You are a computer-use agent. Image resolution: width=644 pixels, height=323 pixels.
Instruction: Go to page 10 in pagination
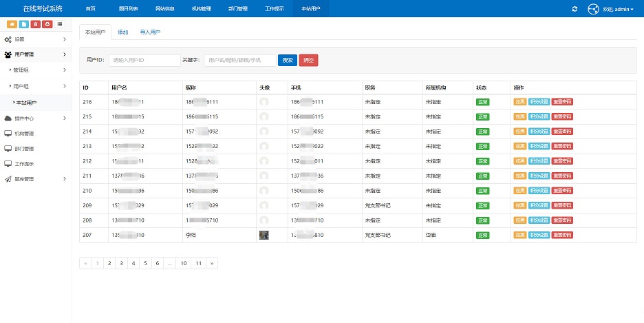184,263
